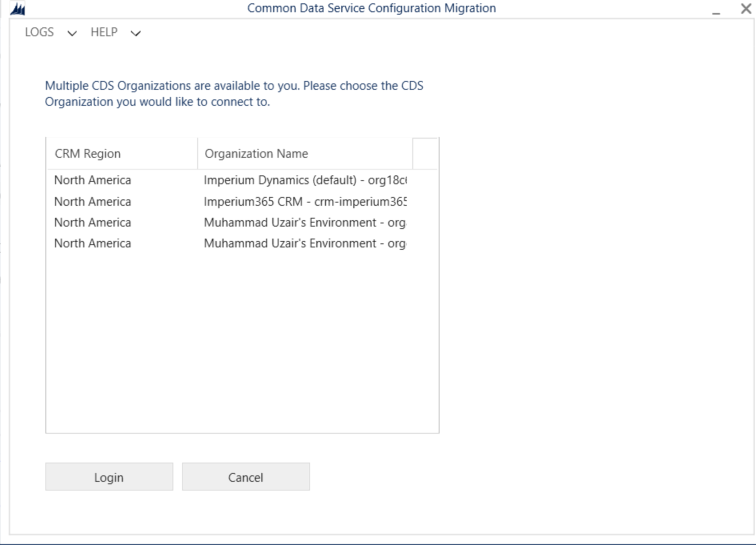Click North America in the last list row
This screenshot has width=756, height=545.
92,243
